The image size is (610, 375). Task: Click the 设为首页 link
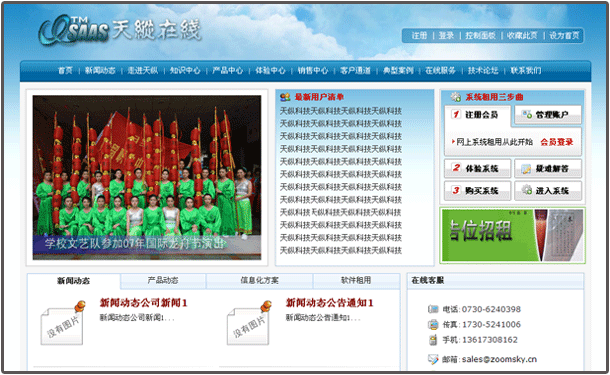(x=564, y=36)
